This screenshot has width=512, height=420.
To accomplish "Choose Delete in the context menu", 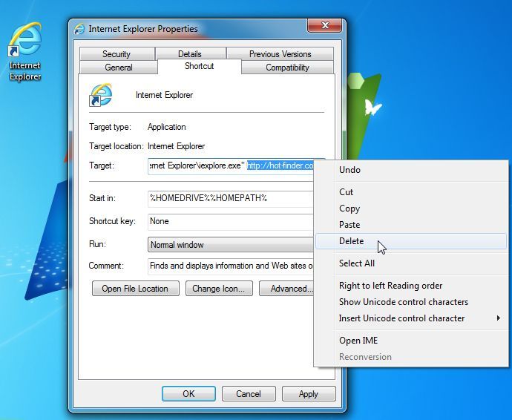I will pos(411,241).
